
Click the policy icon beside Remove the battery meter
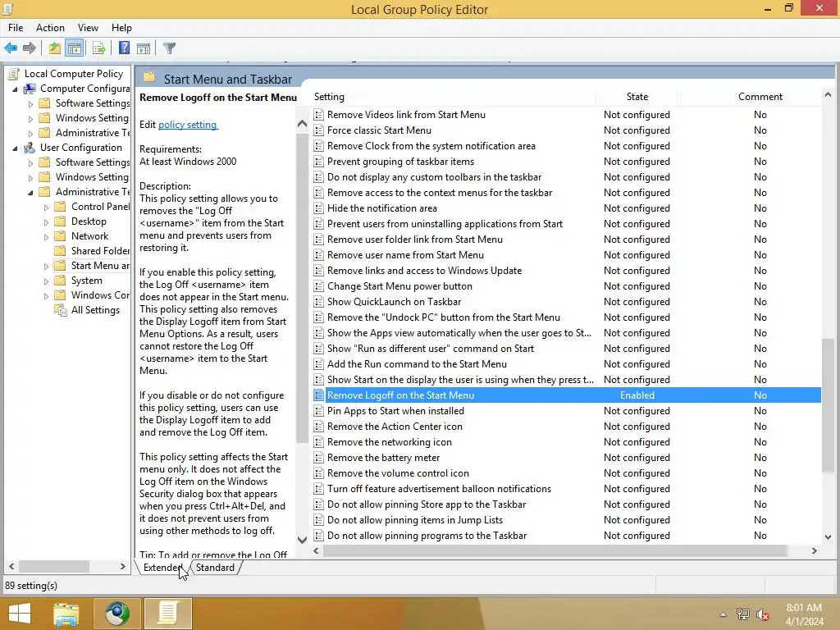click(x=319, y=458)
